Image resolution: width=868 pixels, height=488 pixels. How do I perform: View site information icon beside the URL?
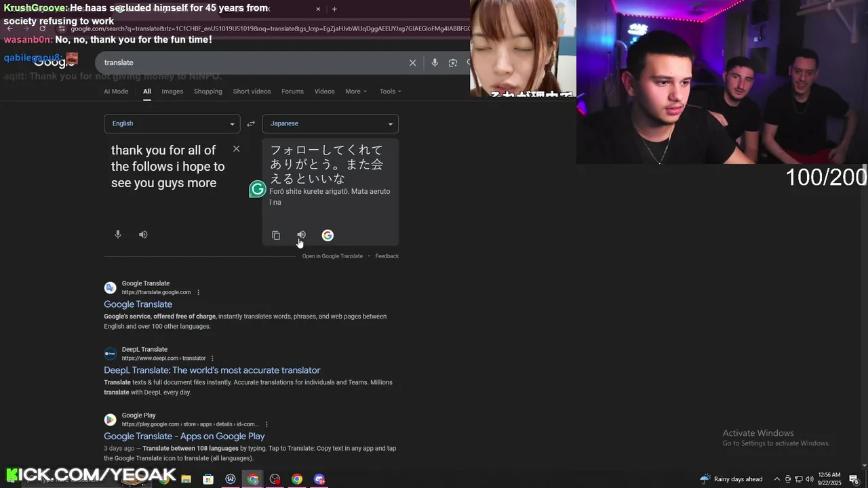(62, 28)
